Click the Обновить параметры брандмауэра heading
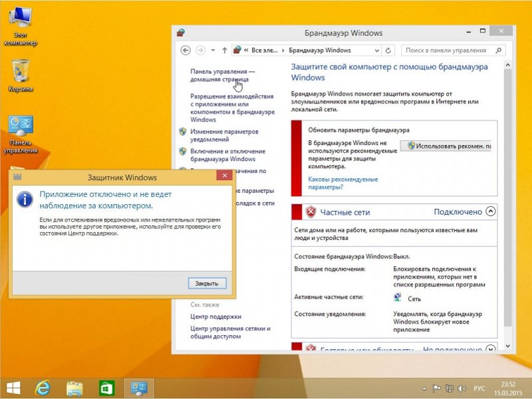 click(x=358, y=130)
